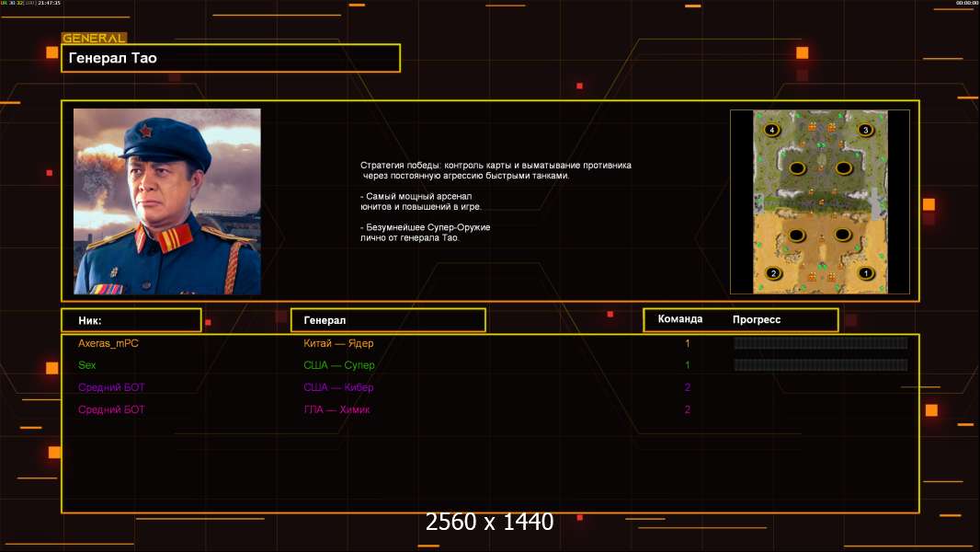The image size is (980, 552).
Task: Select 'Средний БОТ' in the ГЛА — Химик row
Action: coord(111,410)
